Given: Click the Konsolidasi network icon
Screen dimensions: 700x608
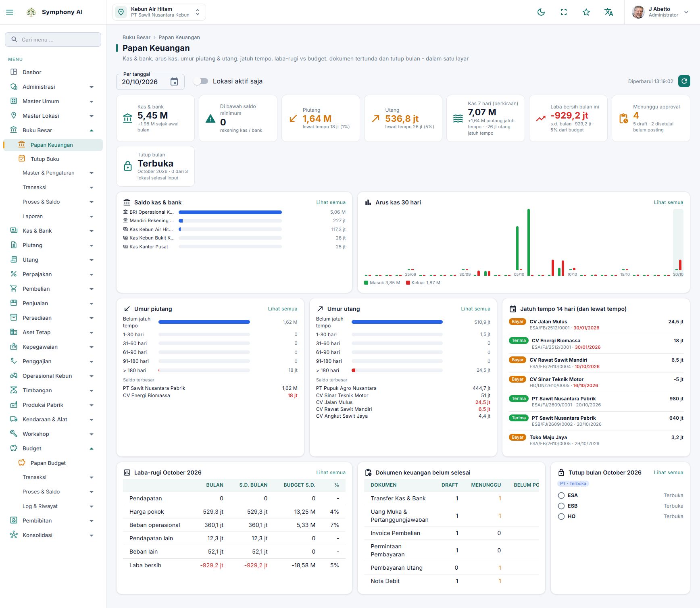Looking at the screenshot, I should click(x=14, y=535).
